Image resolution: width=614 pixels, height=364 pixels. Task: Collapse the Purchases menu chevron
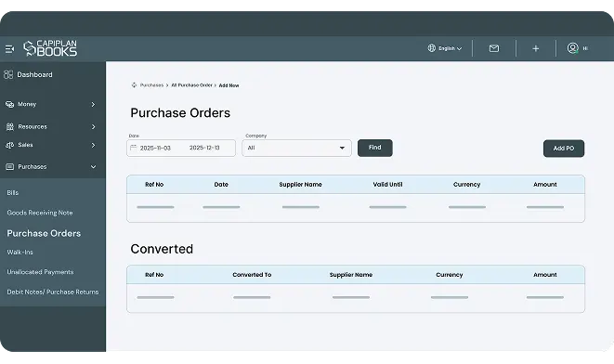coord(93,167)
